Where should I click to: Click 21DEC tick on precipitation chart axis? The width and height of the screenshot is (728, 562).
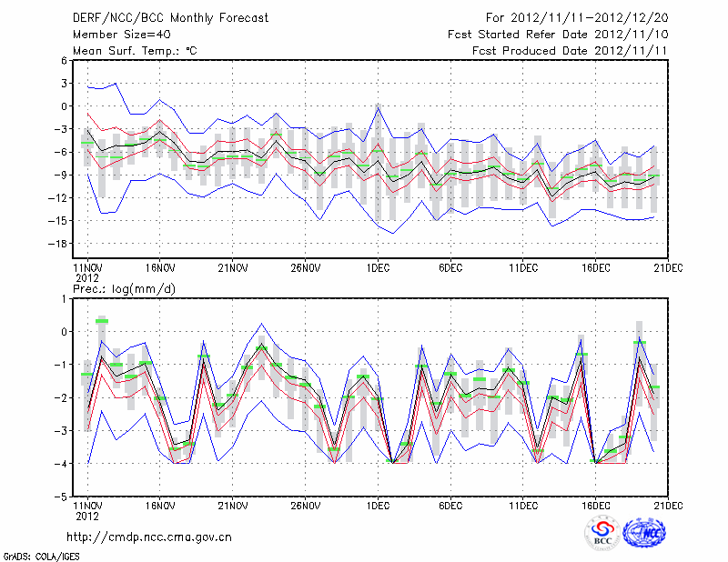click(x=669, y=506)
